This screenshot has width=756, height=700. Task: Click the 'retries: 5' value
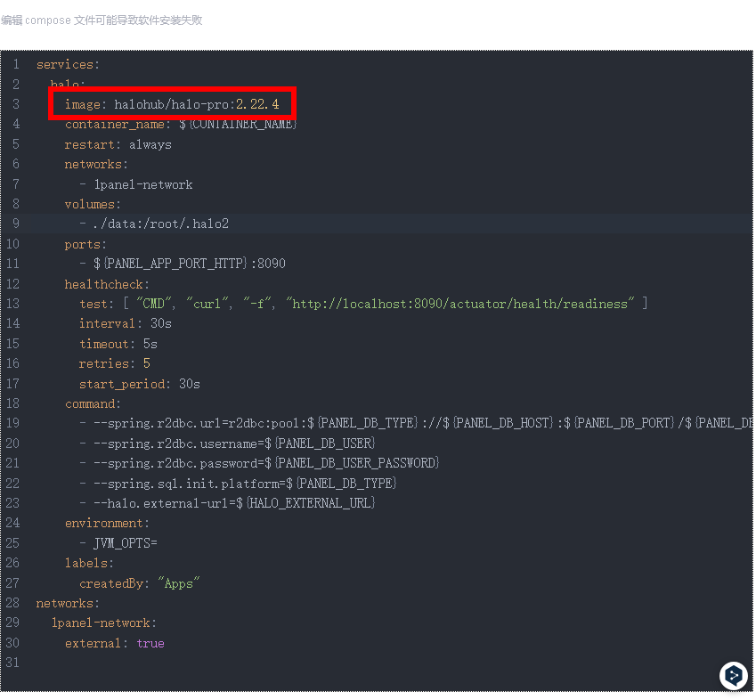pyautogui.click(x=146, y=364)
